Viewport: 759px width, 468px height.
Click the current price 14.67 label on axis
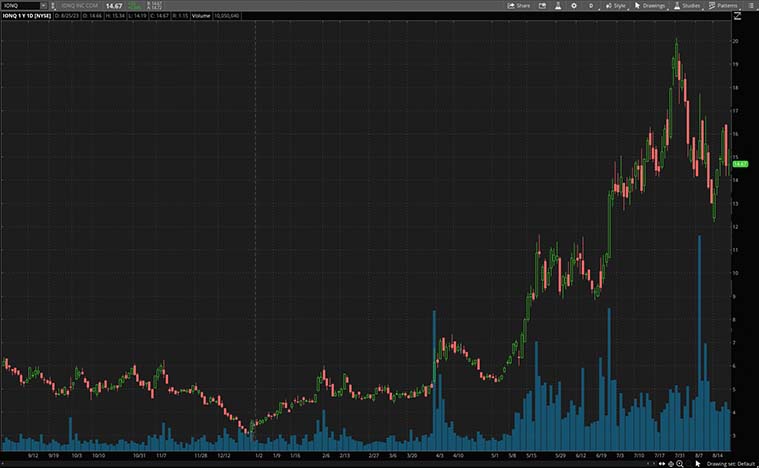[x=741, y=164]
